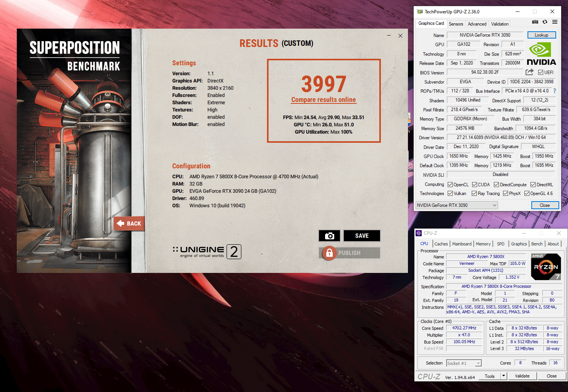Toggle the Vulkan checkbox
Image resolution: width=568 pixels, height=392 pixels.
(450, 194)
